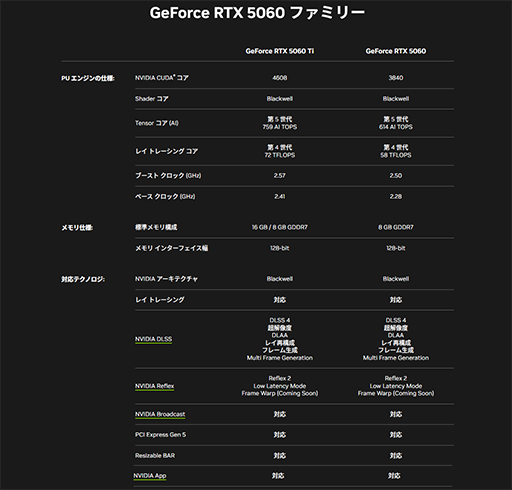512x490 pixels.
Task: Click the Resizable BAR row label
Action: tap(155, 456)
